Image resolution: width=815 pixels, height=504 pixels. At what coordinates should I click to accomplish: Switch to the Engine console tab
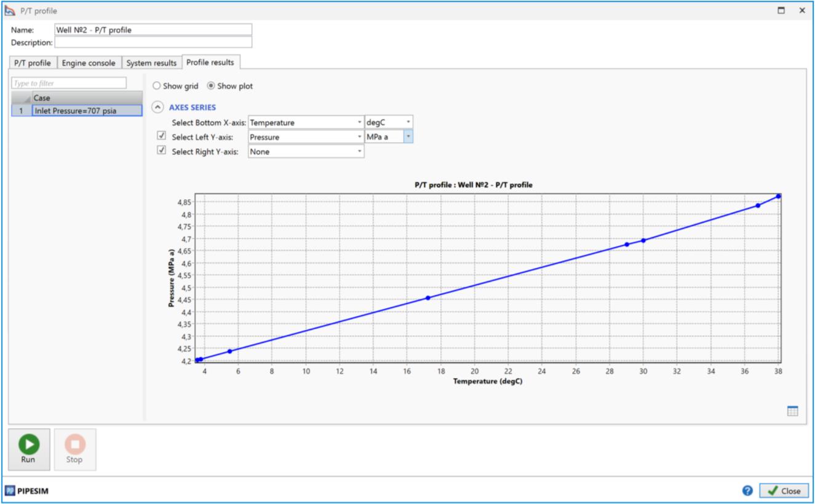pos(89,63)
